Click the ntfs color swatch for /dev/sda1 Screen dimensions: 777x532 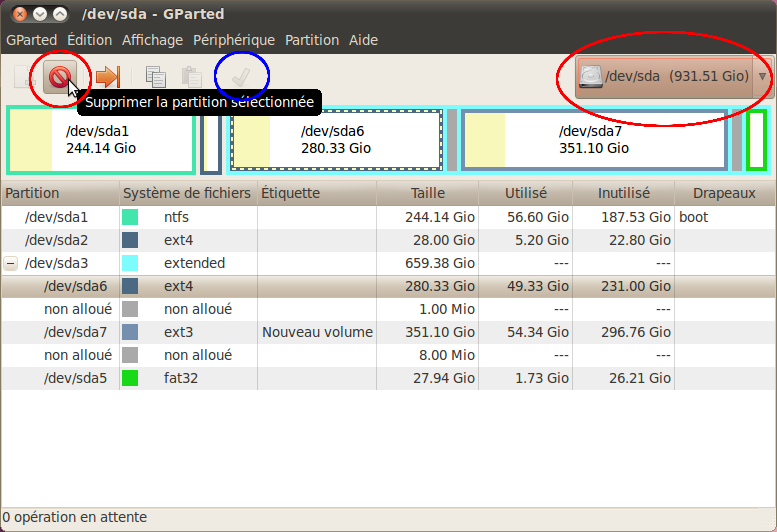[x=130, y=217]
